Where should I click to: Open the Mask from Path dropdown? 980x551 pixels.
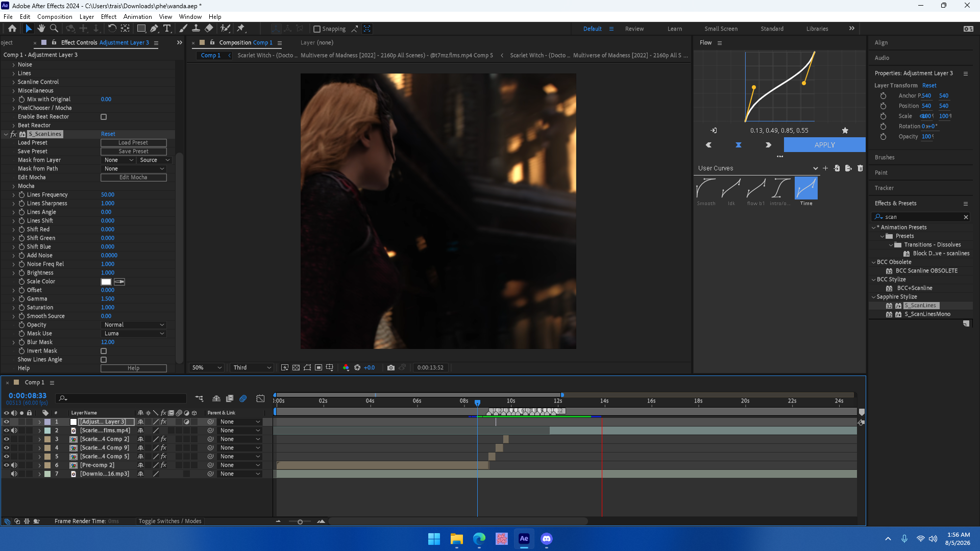click(x=134, y=169)
